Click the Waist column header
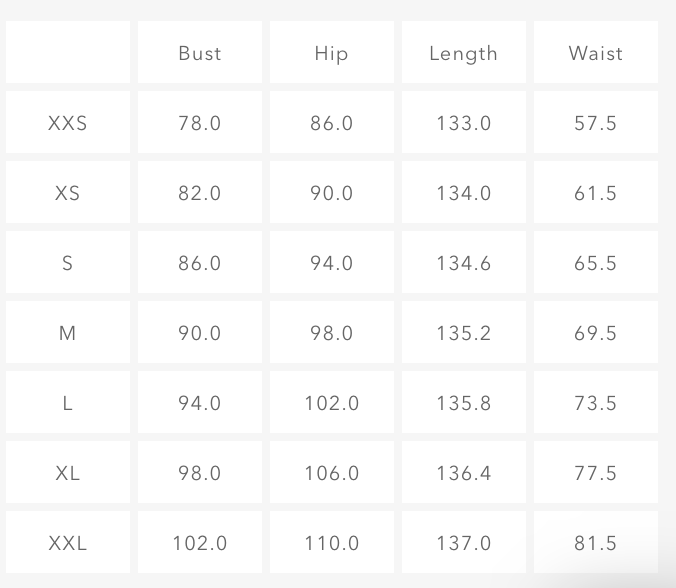Image resolution: width=676 pixels, height=588 pixels. [595, 53]
